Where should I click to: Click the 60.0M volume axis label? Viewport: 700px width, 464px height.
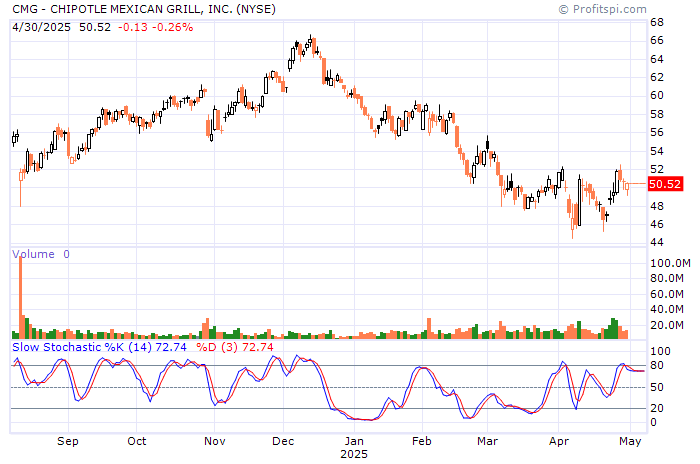(x=667, y=294)
